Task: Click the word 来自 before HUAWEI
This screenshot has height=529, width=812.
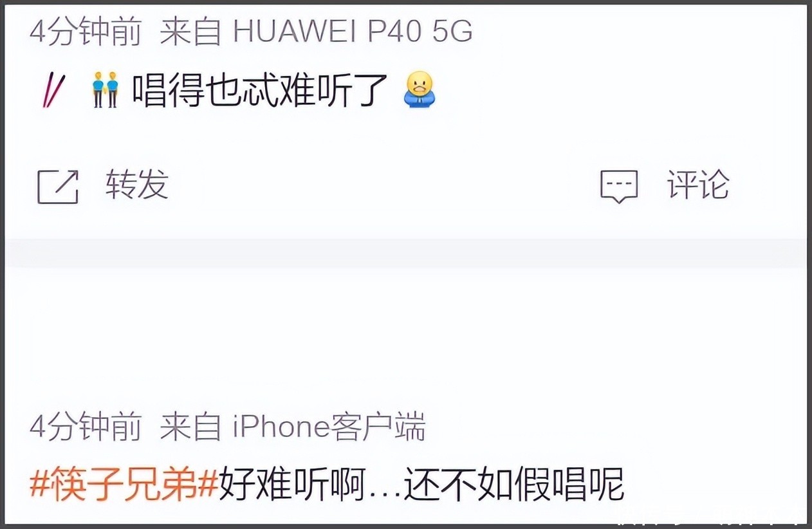Action: [190, 32]
